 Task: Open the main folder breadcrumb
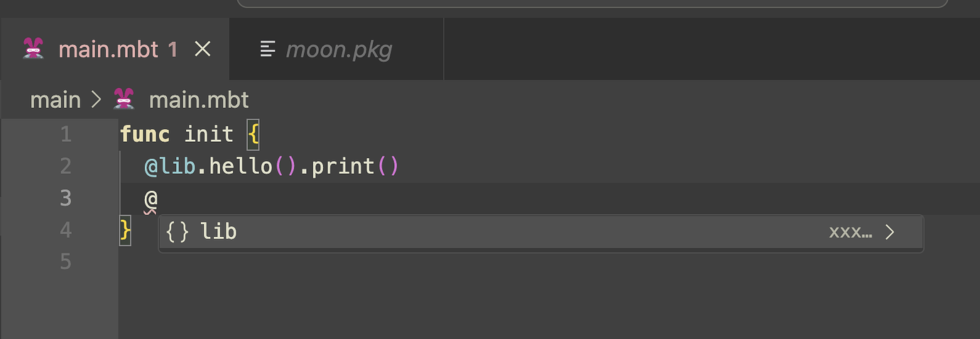point(55,100)
